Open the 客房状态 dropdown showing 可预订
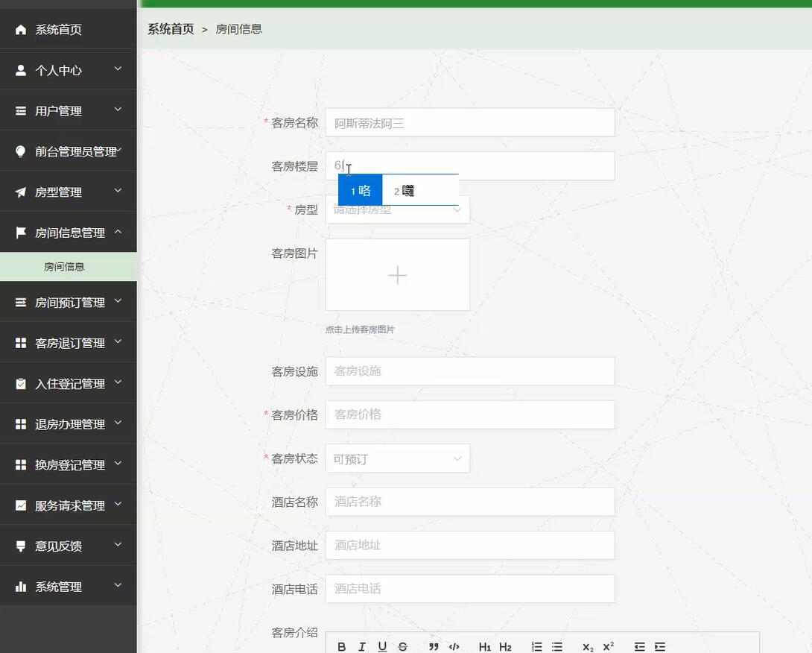 [397, 458]
